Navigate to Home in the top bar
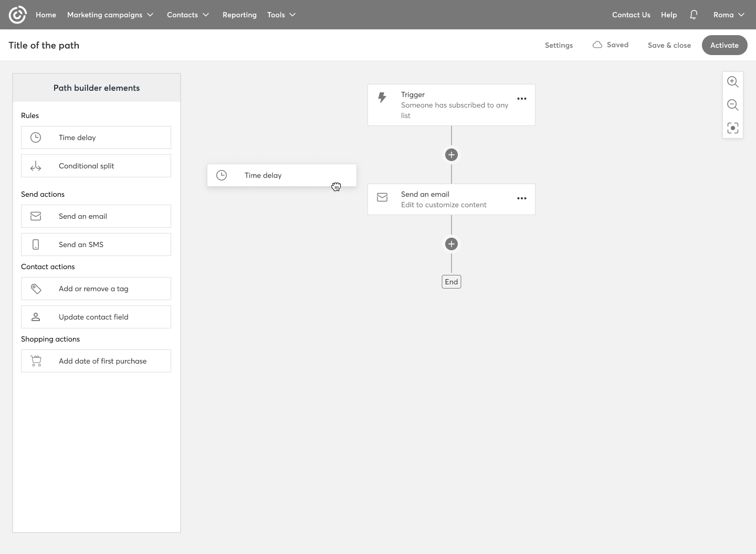This screenshot has height=554, width=756. 46,15
